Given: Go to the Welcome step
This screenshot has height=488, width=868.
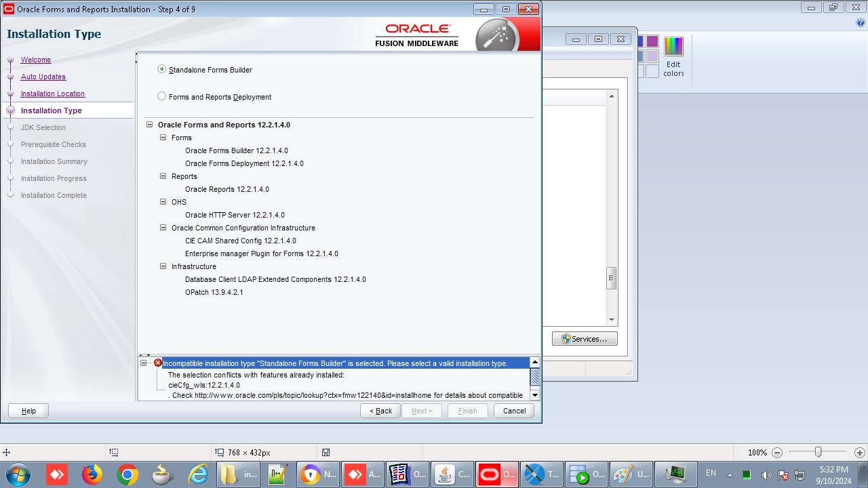Looking at the screenshot, I should (36, 60).
